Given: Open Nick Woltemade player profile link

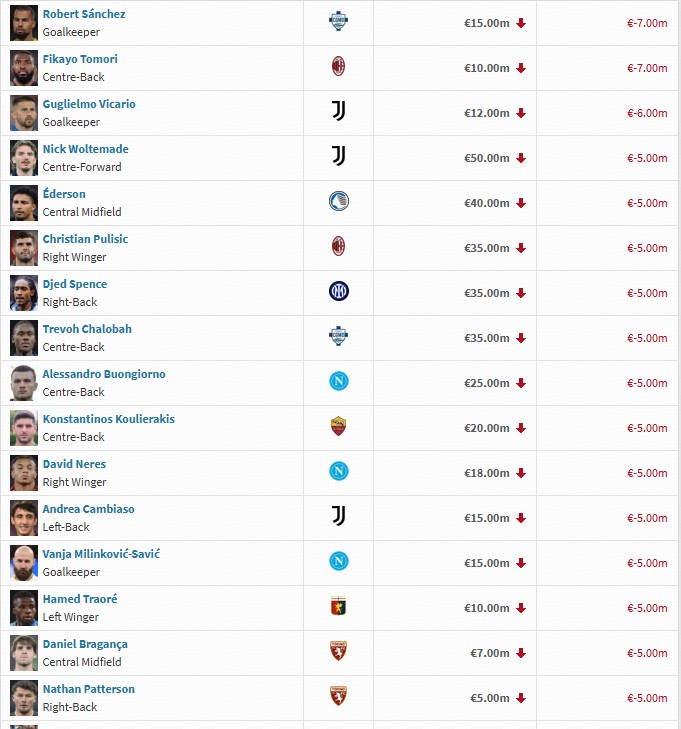Looking at the screenshot, I should pos(86,149).
